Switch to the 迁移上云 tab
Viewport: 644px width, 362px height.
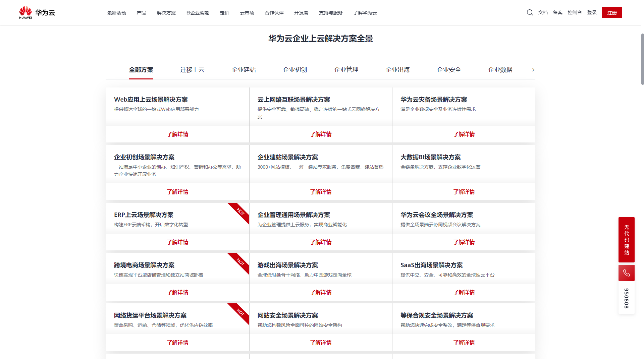point(192,70)
